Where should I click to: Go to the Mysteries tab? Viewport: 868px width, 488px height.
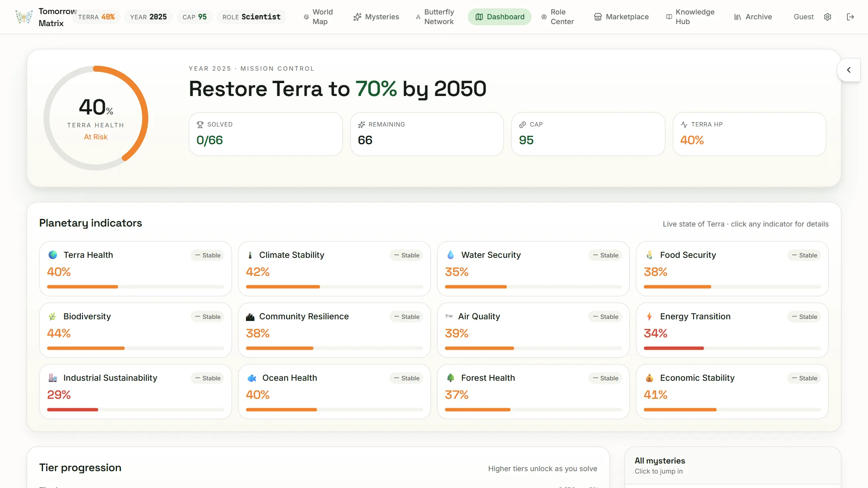pos(376,17)
